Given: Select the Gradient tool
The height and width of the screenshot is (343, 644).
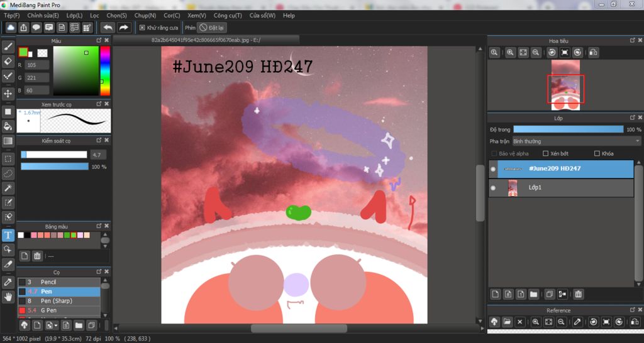Looking at the screenshot, I should pos(8,141).
